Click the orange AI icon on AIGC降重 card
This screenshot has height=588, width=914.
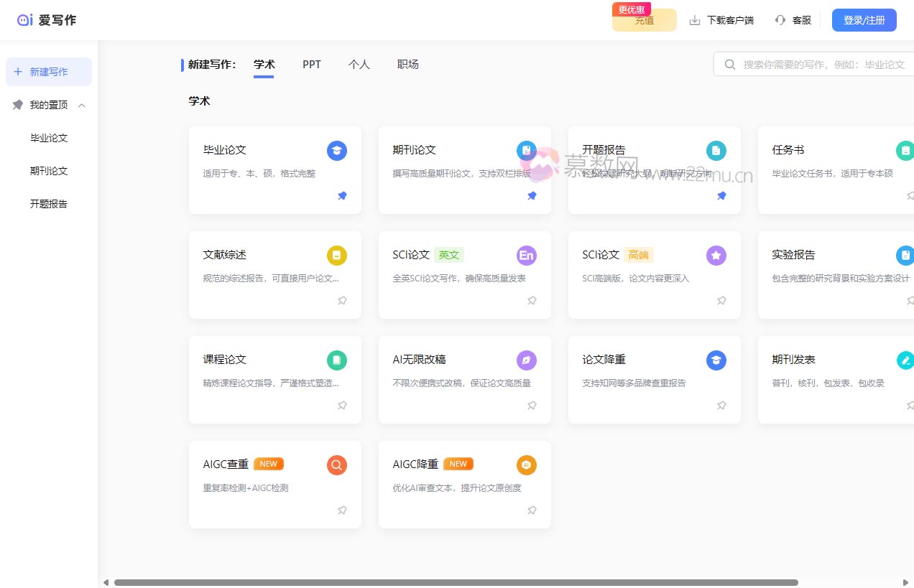[526, 465]
